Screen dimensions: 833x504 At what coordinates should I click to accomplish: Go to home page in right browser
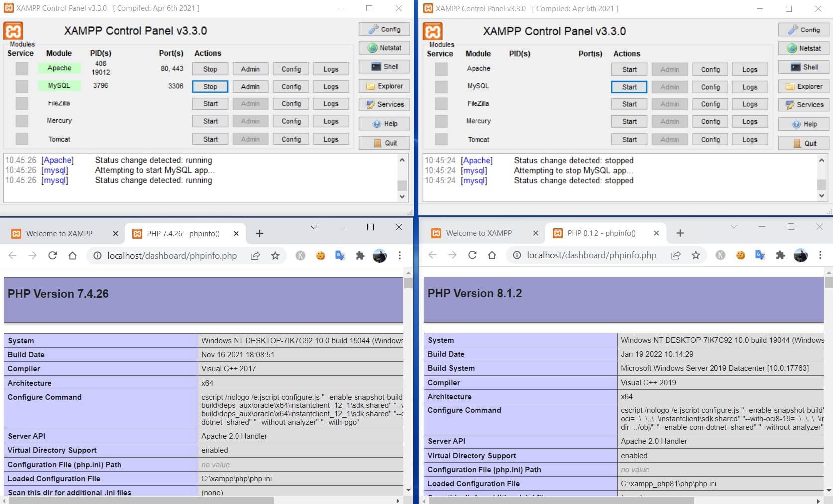point(492,255)
